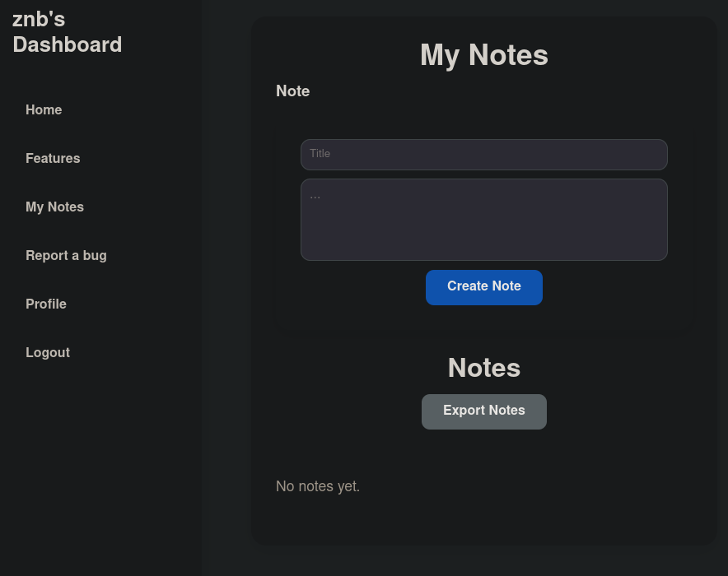The image size is (728, 576).
Task: Focus the Title input field
Action: point(483,155)
